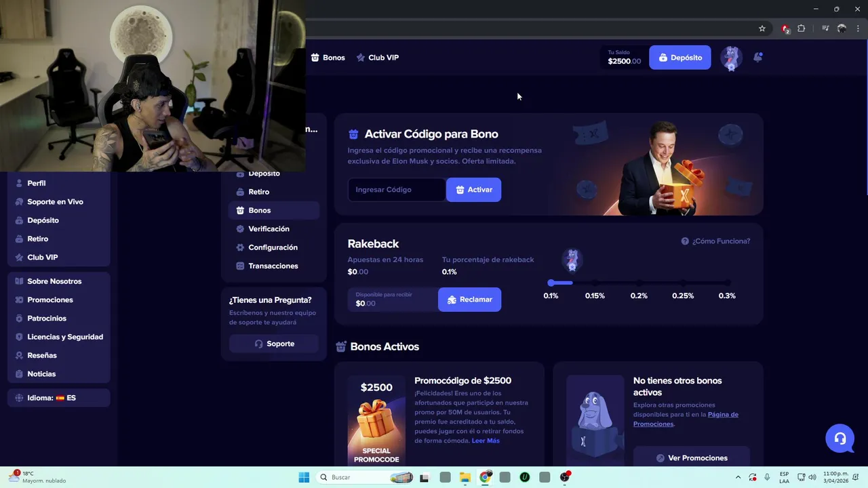868x488 pixels.
Task: Focus the Ingresar Código field
Action: [x=397, y=190]
